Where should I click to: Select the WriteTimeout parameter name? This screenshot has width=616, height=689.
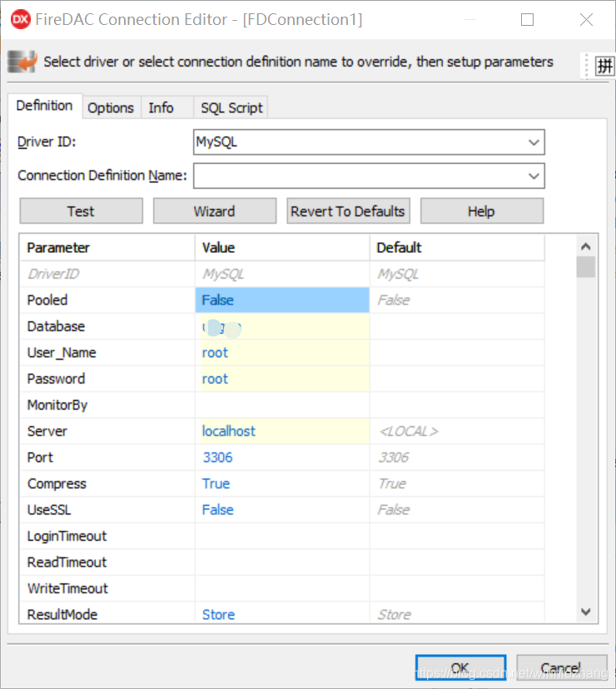tap(67, 589)
